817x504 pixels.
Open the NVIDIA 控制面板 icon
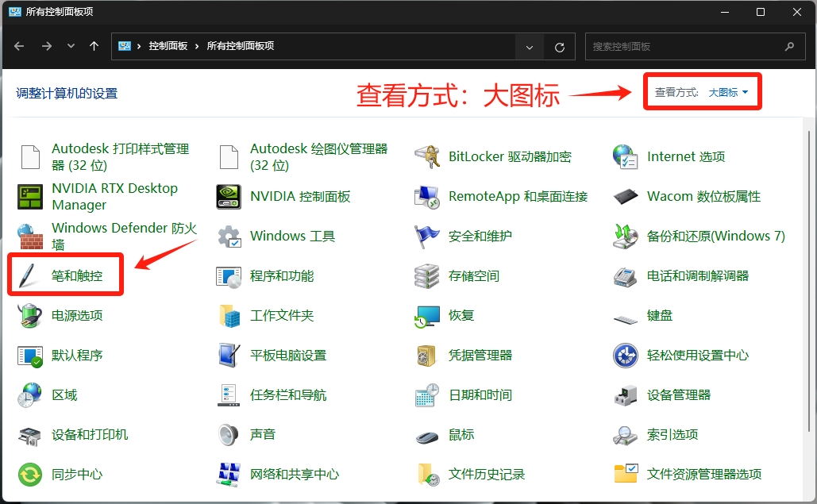(x=229, y=196)
